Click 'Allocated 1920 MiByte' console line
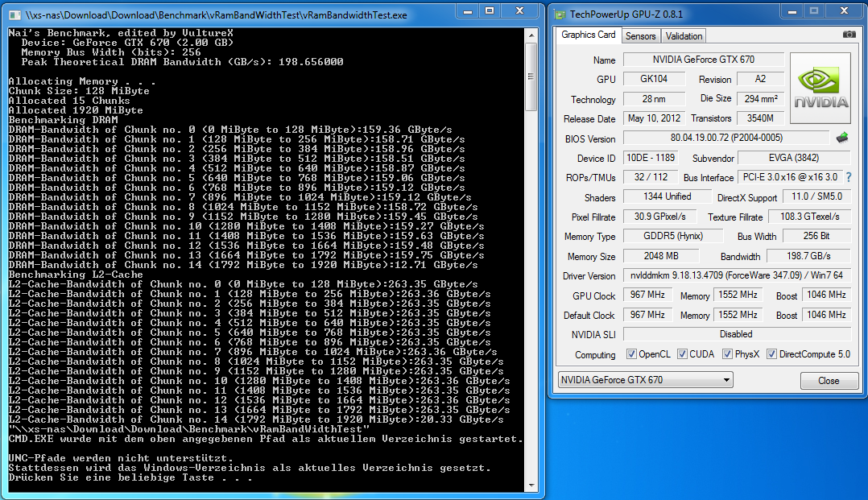Image resolution: width=868 pixels, height=500 pixels. [x=76, y=110]
